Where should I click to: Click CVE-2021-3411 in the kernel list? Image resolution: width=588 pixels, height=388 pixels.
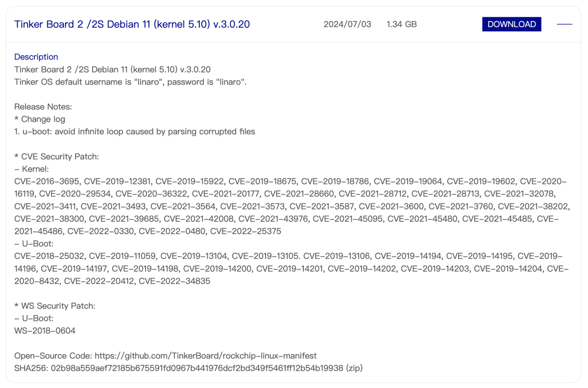click(45, 207)
